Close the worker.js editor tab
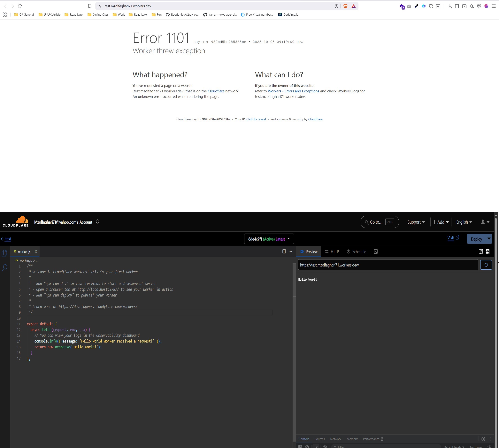 point(36,251)
